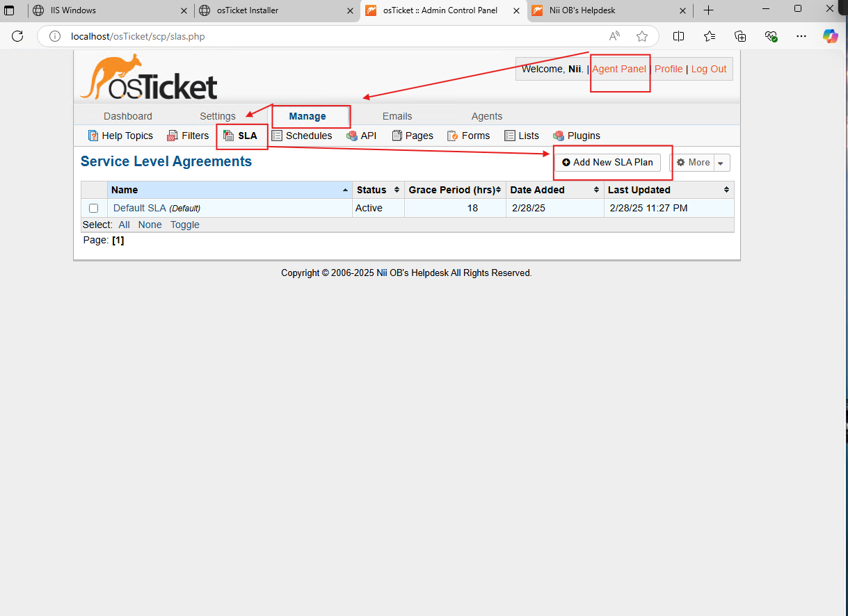
Task: Open the Help Topics icon
Action: pos(93,136)
